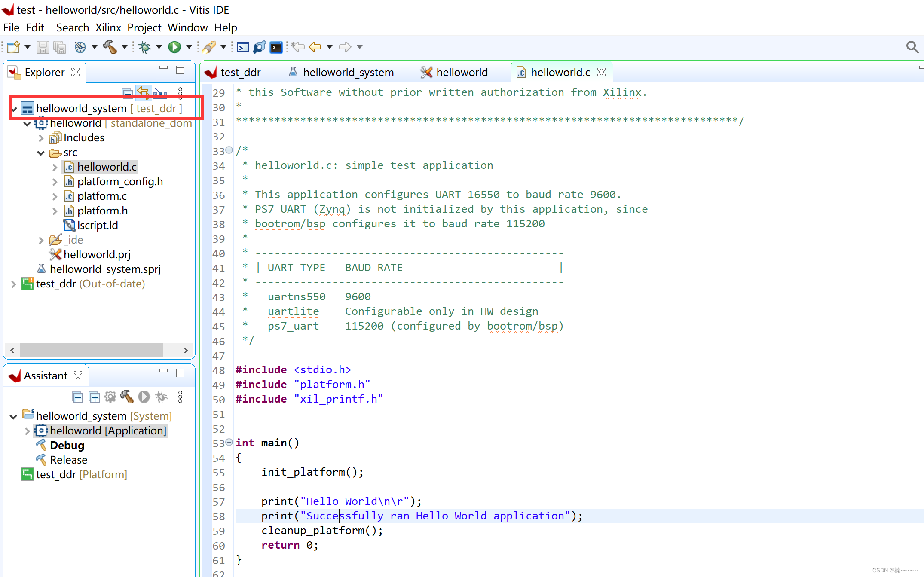Collapse the src folder in Explorer
Image resolution: width=924 pixels, height=577 pixels.
pos(41,153)
